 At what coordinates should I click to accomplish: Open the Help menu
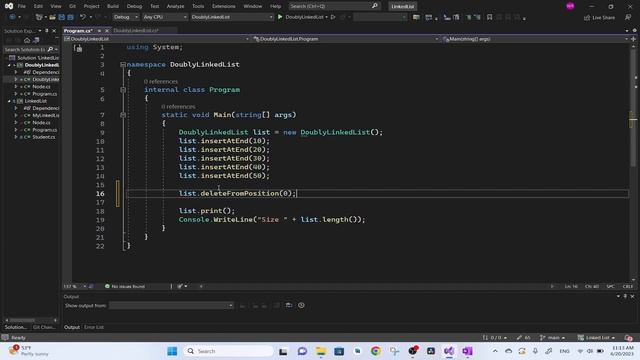[x=276, y=6]
